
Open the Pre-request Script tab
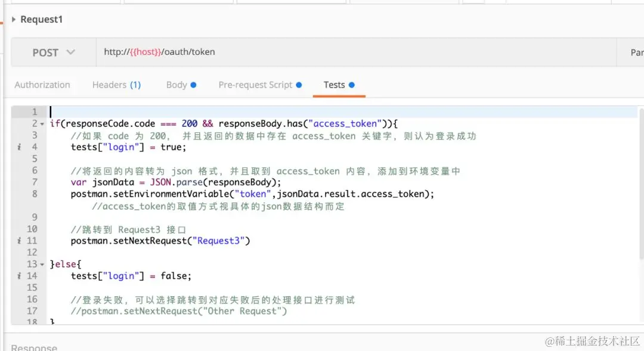point(255,85)
